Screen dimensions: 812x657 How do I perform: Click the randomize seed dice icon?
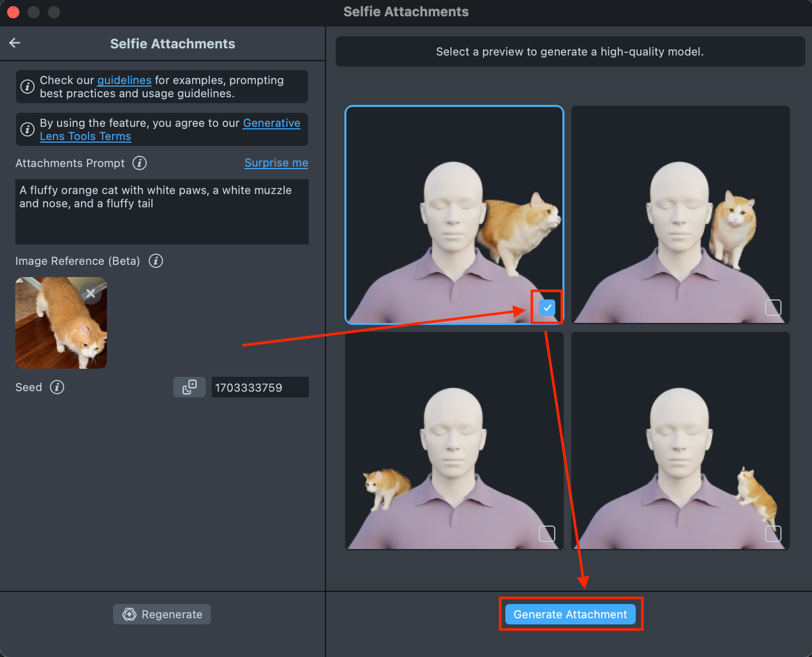[189, 387]
